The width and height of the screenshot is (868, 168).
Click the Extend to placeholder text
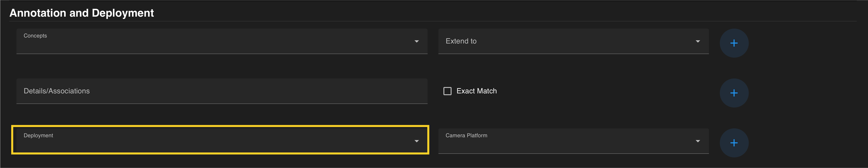[461, 41]
